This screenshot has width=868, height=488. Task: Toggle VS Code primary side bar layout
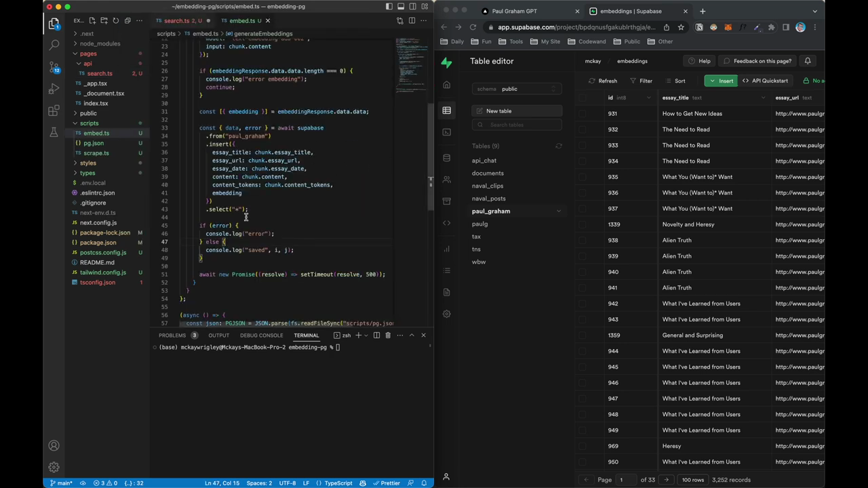tap(389, 6)
